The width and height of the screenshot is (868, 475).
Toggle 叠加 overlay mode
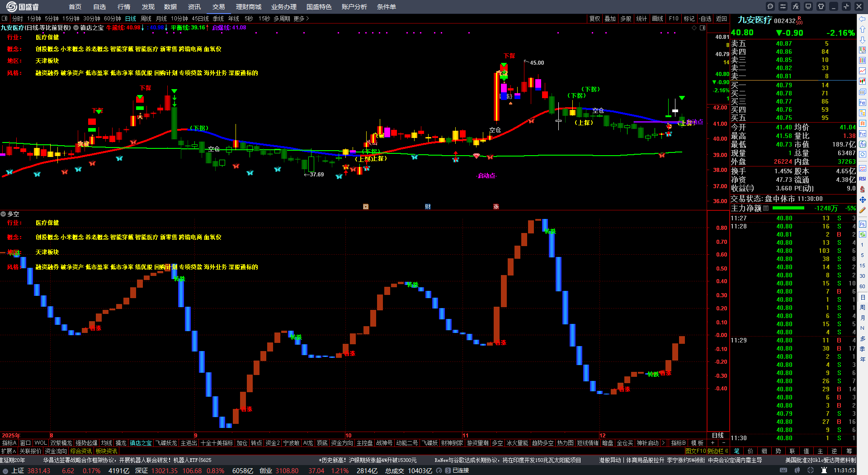610,19
